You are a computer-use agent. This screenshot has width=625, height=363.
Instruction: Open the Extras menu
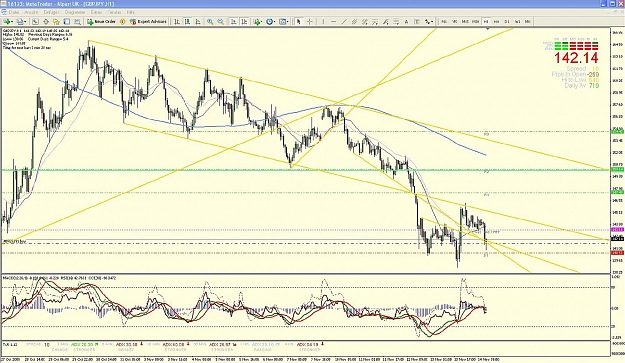tap(96, 12)
